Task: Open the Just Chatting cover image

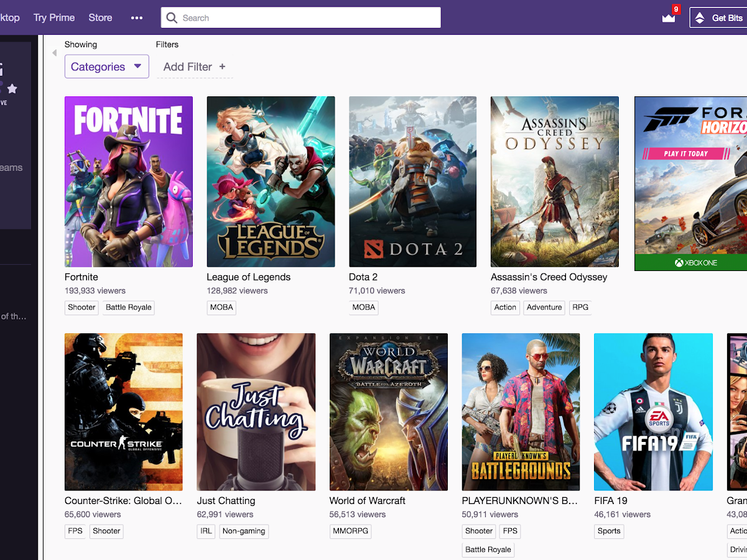Action: click(256, 412)
